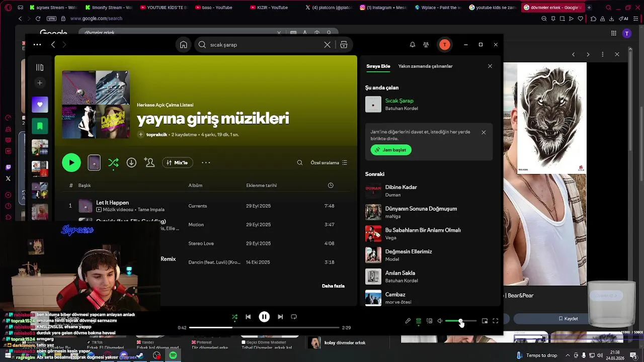Open the Friend Activity icon in Spotify header
Screen dimensions: 644x362
pyautogui.click(x=426, y=45)
